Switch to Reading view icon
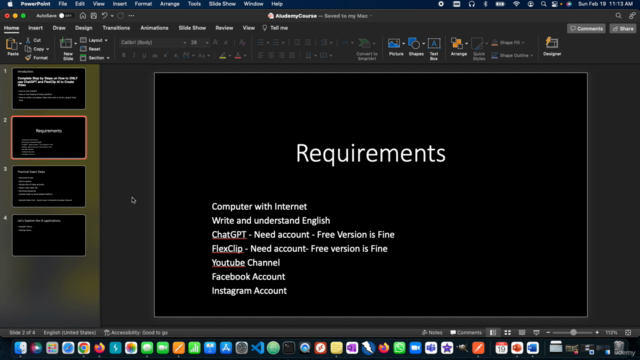Viewport: 640px width, 360px height. [x=522, y=333]
